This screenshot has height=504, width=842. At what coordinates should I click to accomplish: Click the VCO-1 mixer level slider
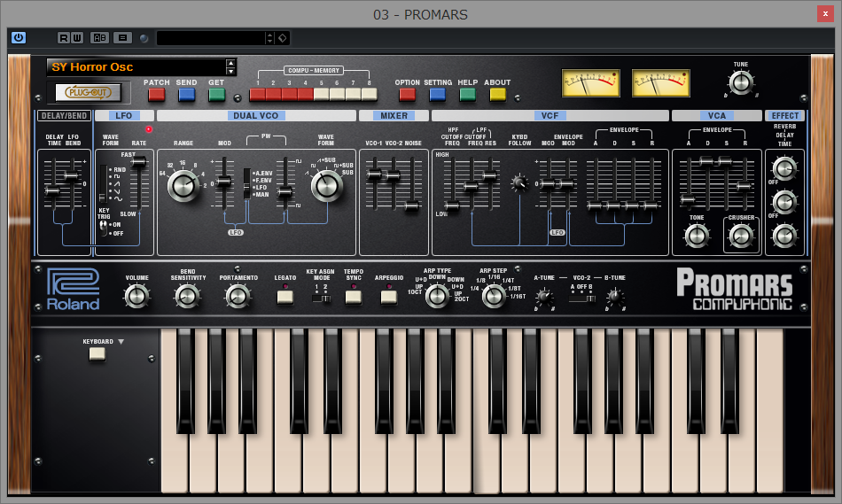coord(374,174)
